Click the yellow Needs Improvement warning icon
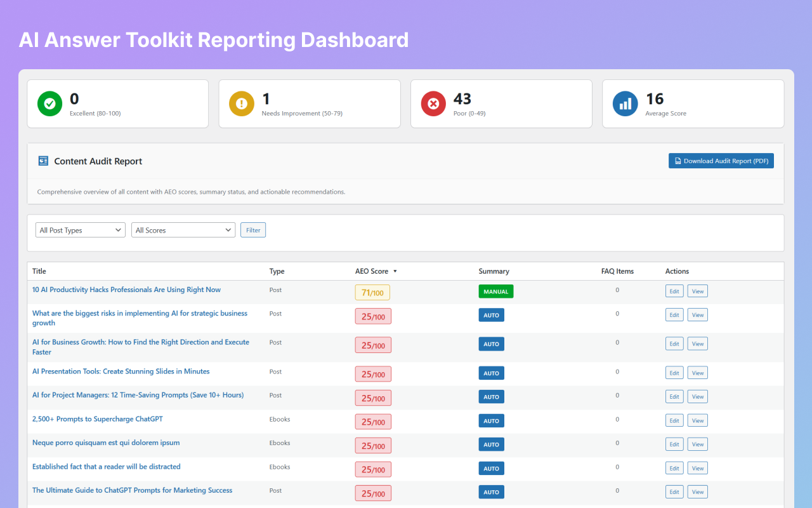This screenshot has height=508, width=812. pos(241,104)
